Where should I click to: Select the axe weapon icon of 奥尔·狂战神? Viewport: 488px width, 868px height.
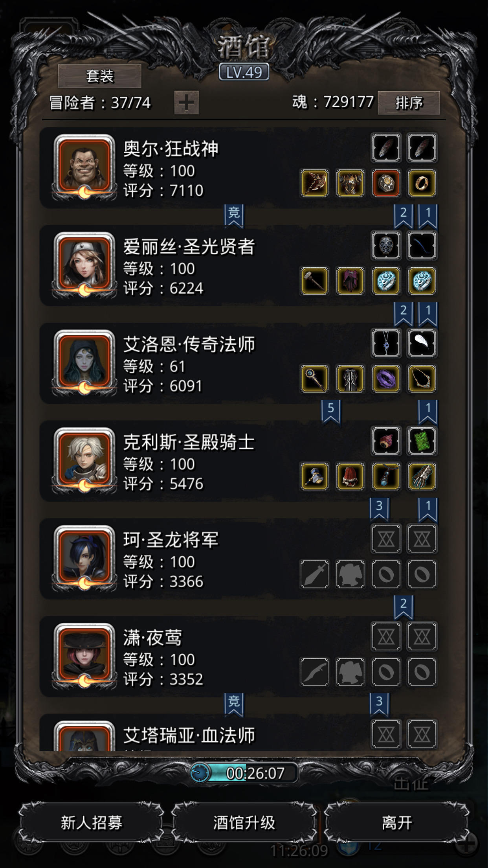coord(314,183)
